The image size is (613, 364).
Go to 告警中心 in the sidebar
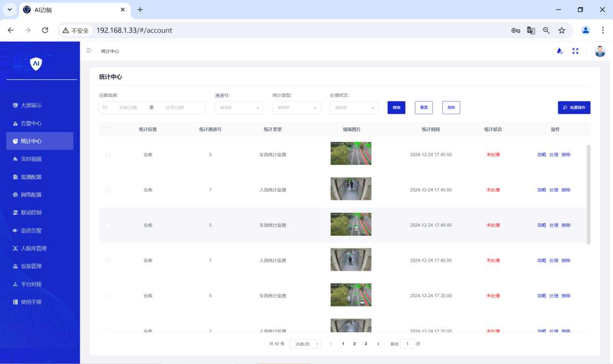point(31,123)
